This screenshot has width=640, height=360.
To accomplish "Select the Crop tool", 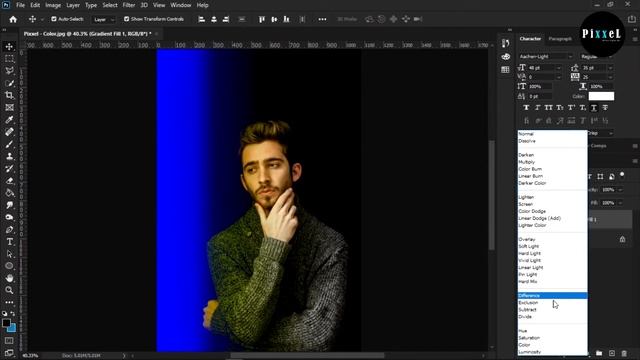I will pos(9,96).
